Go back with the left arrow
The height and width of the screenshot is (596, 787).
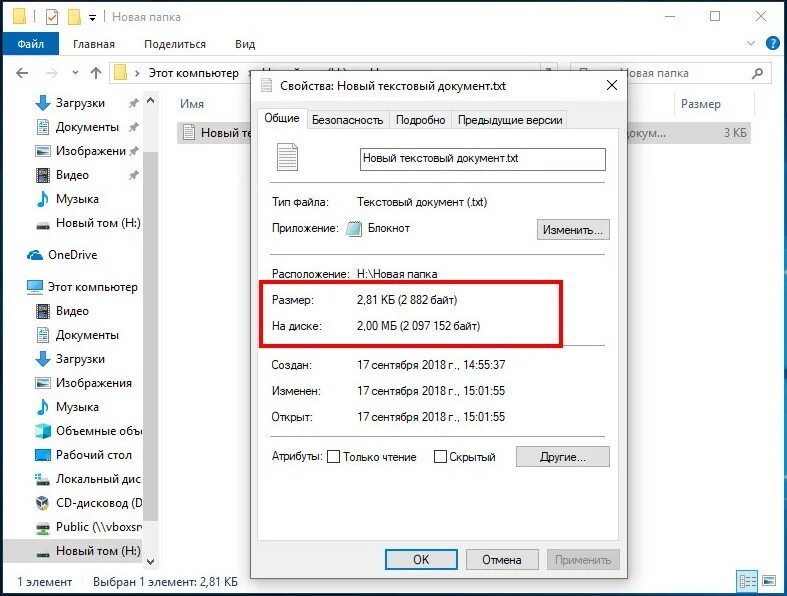click(x=22, y=73)
